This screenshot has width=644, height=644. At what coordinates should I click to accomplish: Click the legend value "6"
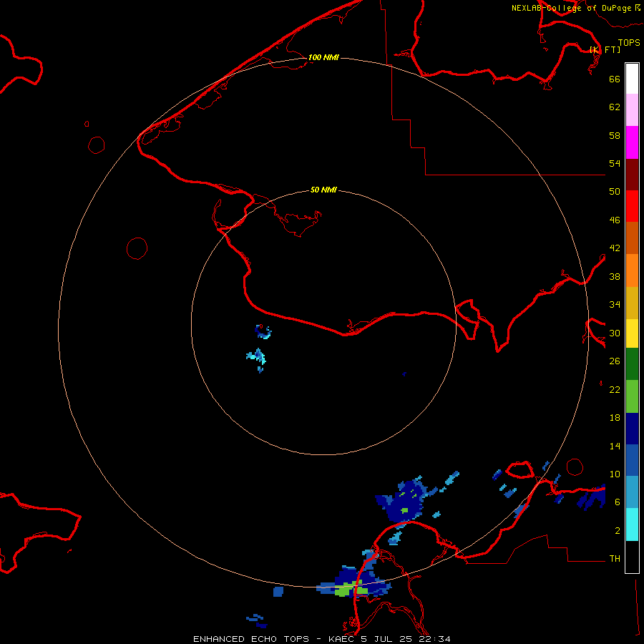(x=617, y=502)
